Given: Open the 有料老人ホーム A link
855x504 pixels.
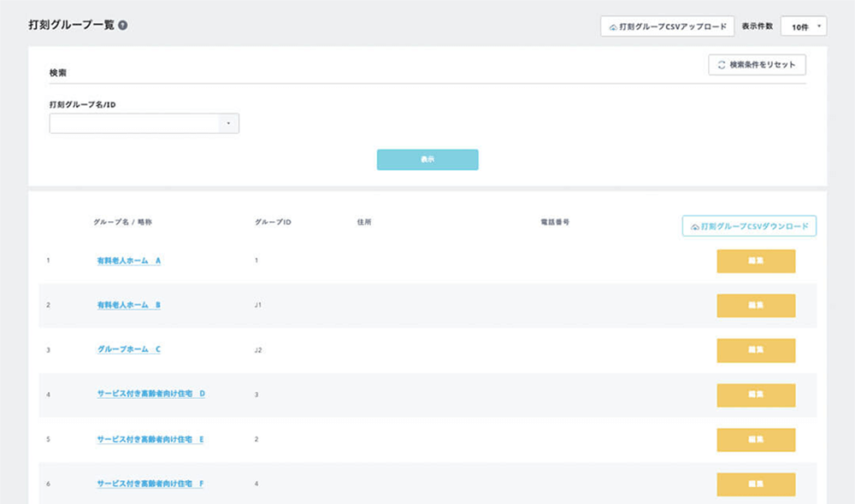Looking at the screenshot, I should [129, 261].
